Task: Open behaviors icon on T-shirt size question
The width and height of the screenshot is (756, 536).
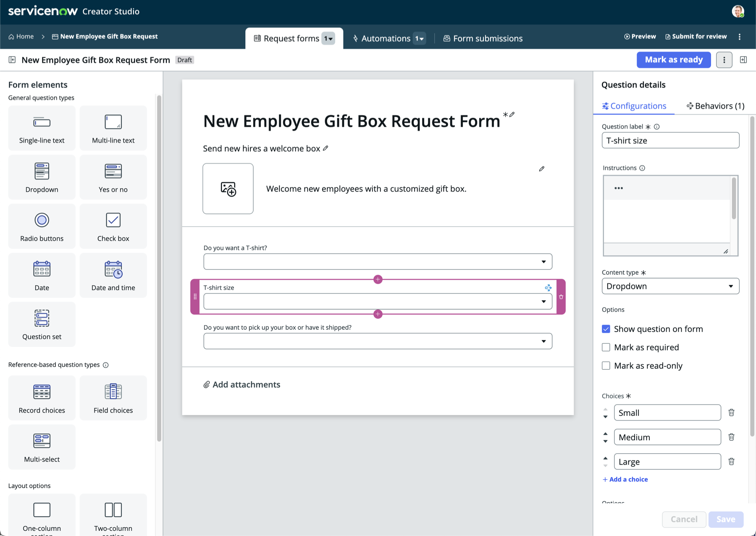Action: [548, 288]
